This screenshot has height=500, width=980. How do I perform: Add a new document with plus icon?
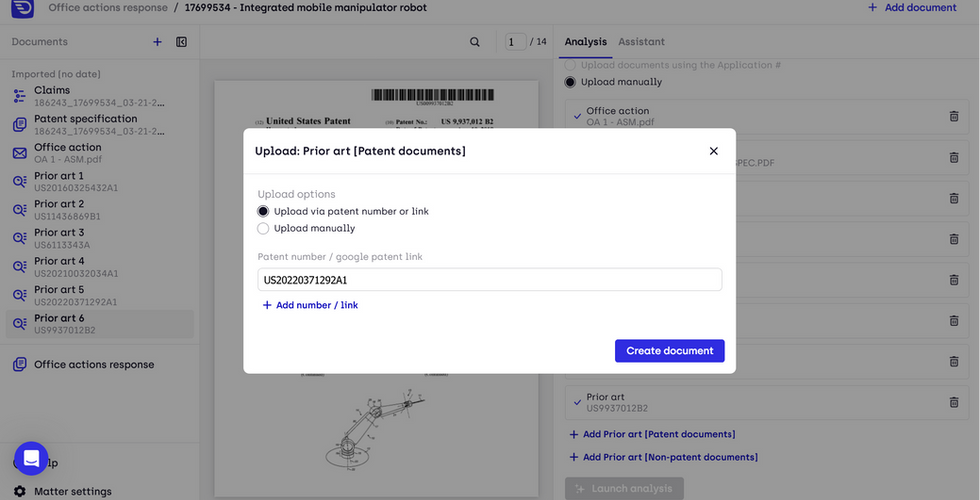point(157,42)
